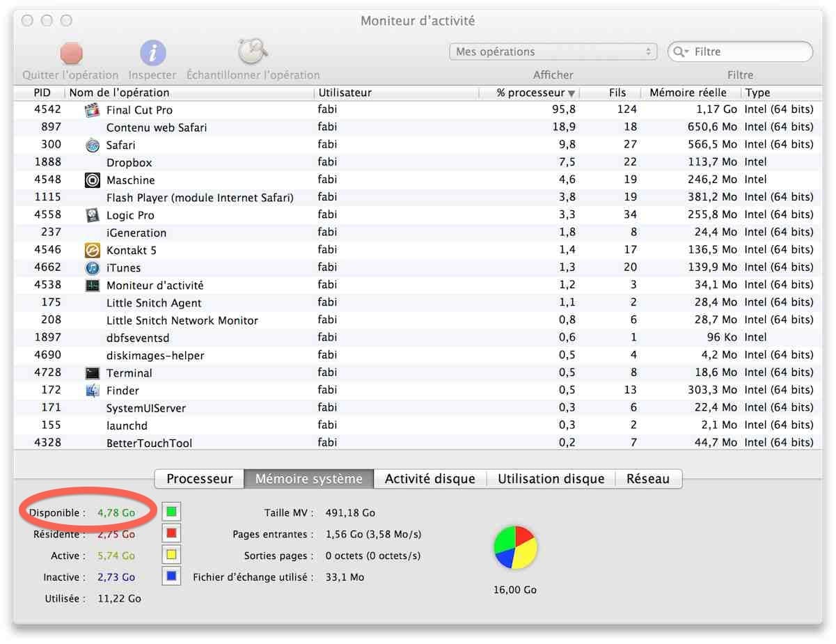Click PID 1888 cell

(47, 162)
